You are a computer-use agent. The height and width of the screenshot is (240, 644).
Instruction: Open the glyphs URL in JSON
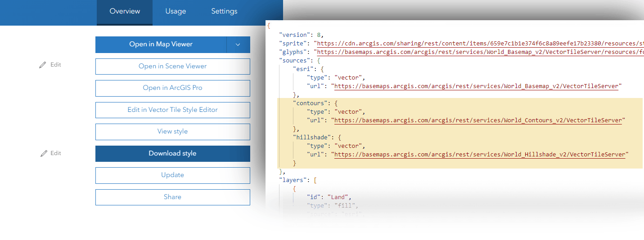tap(480, 52)
